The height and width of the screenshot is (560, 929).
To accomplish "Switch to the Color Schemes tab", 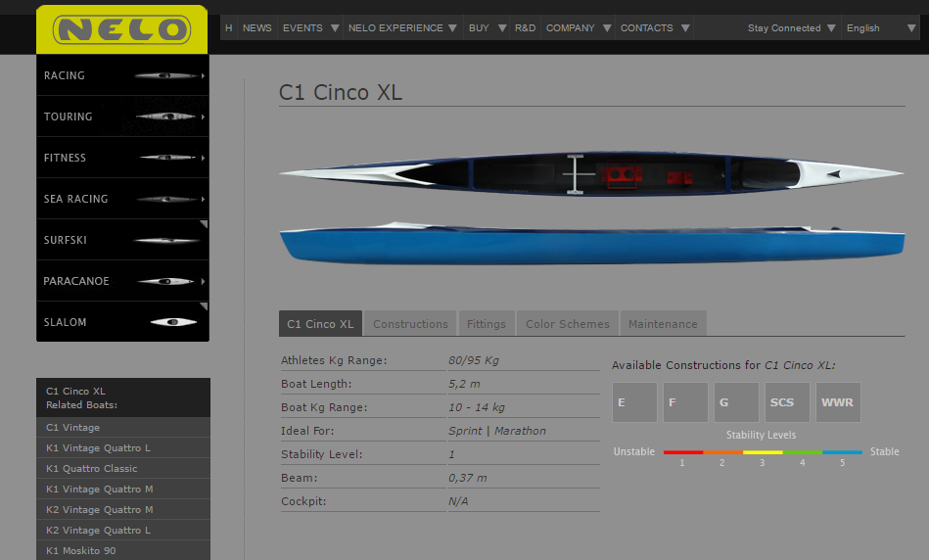I will (568, 323).
